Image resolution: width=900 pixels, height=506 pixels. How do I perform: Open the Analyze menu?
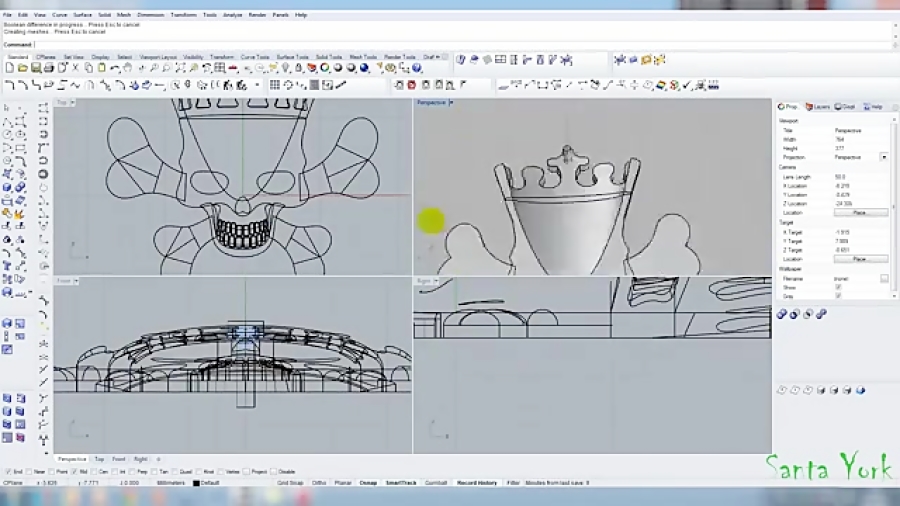[x=232, y=15]
